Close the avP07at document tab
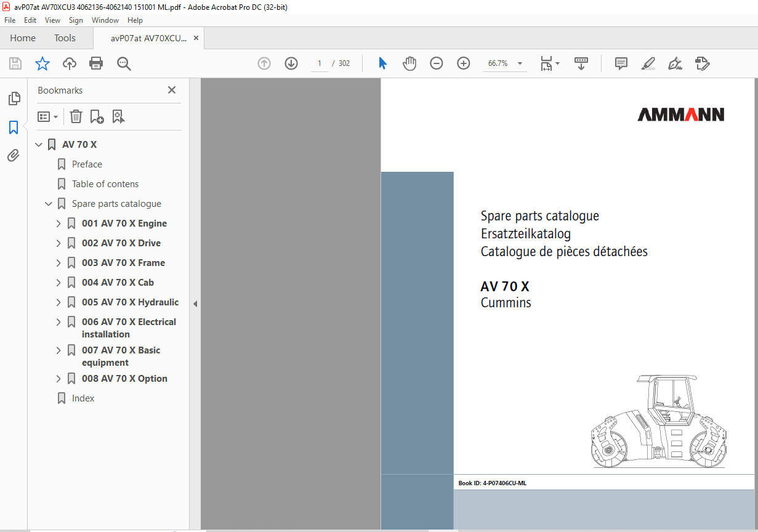 pyautogui.click(x=196, y=38)
